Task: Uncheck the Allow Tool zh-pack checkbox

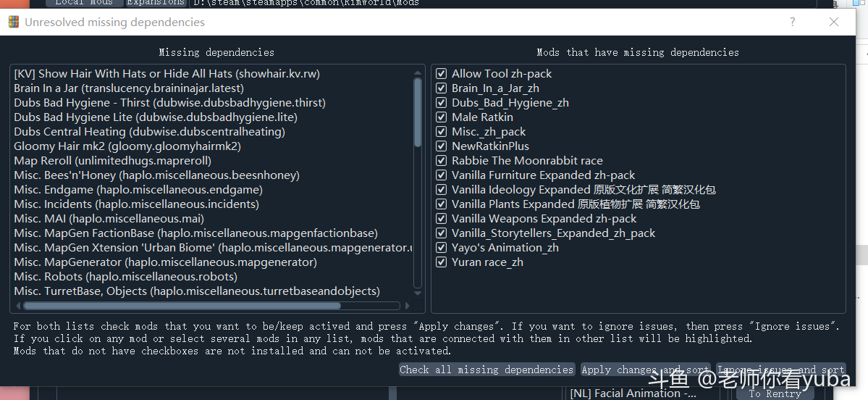Action: click(x=442, y=74)
